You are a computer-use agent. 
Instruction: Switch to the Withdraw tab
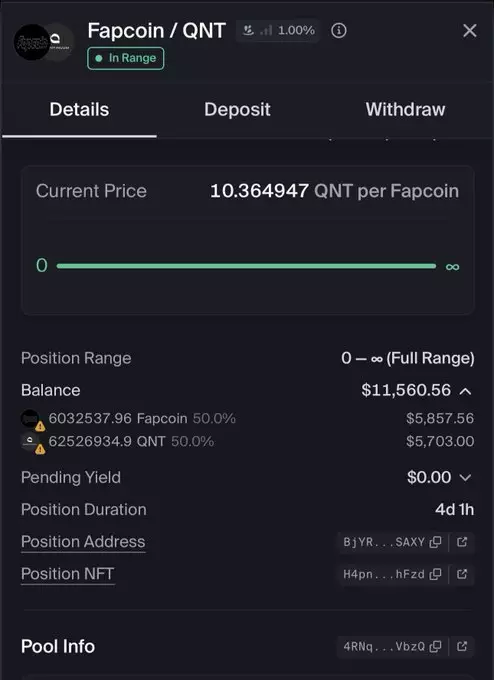(x=406, y=110)
